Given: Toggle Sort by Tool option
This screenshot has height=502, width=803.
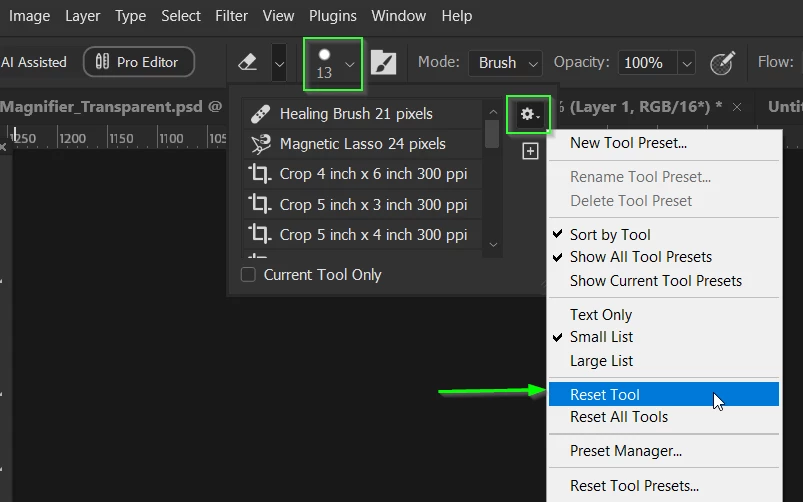Looking at the screenshot, I should click(x=610, y=235).
